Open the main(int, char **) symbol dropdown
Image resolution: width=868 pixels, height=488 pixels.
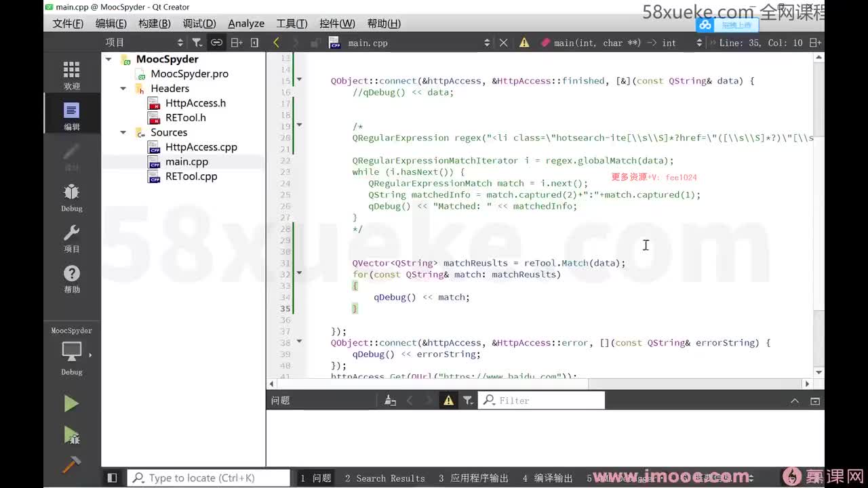pos(621,42)
